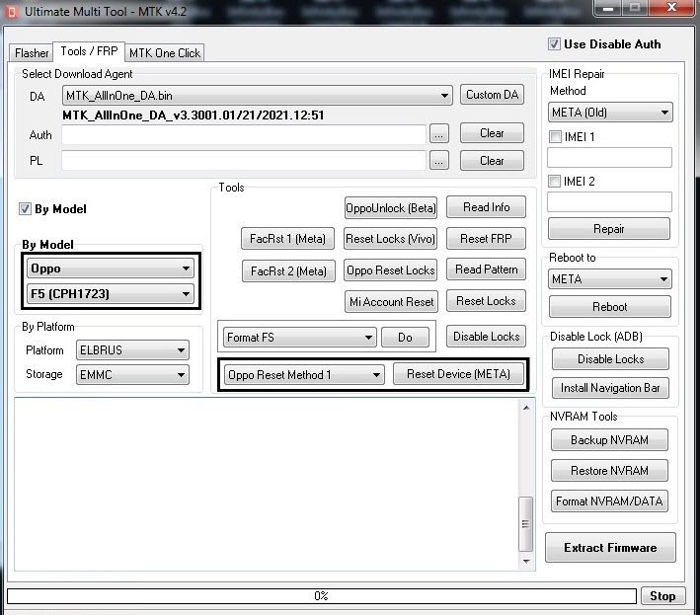This screenshot has height=615, width=700.
Task: Click the 0% progress bar
Action: coord(322,596)
